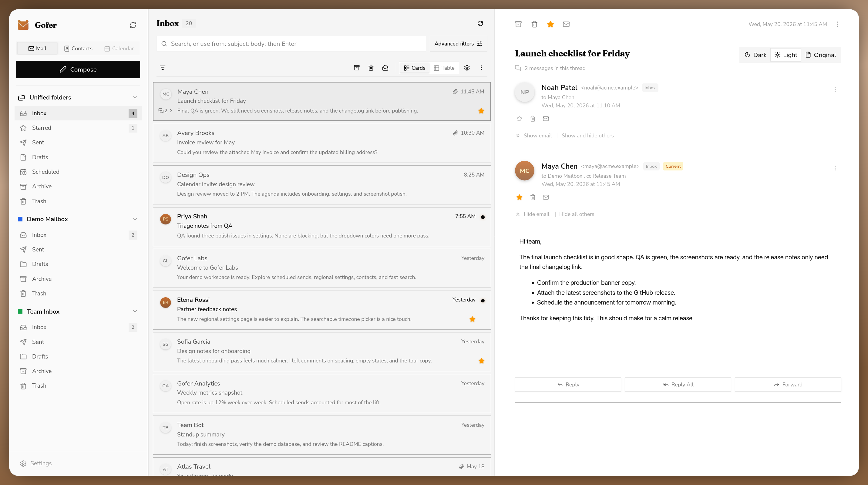This screenshot has width=868, height=485.
Task: Open Gofer Analytics Weekly metrics email
Action: click(x=322, y=393)
